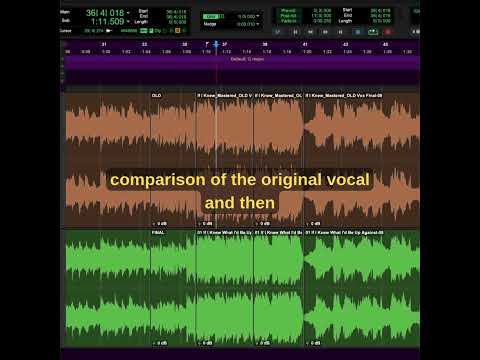Select the green 'I Know What I'd Be Up Against-08' clip
This screenshot has width=480, height=360.
click(362, 288)
